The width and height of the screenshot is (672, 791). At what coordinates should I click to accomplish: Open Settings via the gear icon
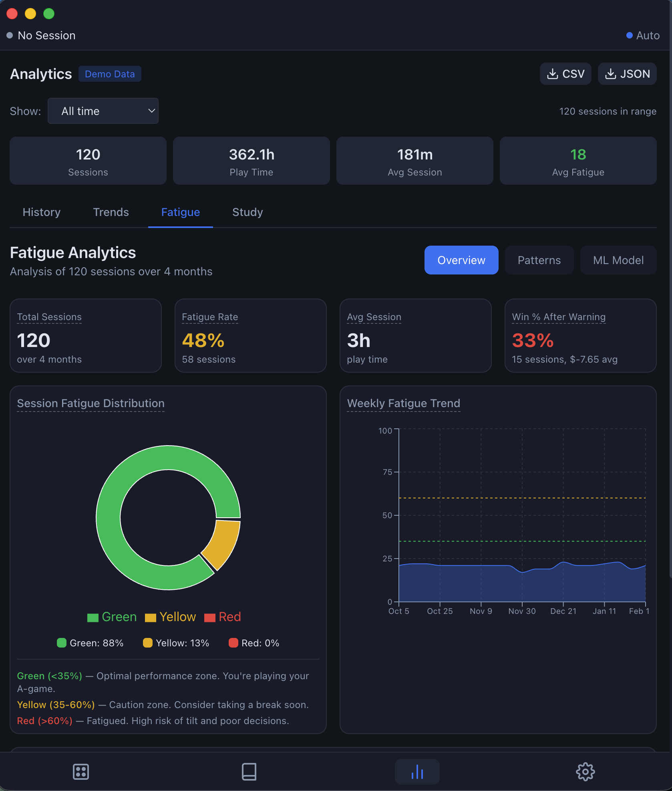pos(585,771)
